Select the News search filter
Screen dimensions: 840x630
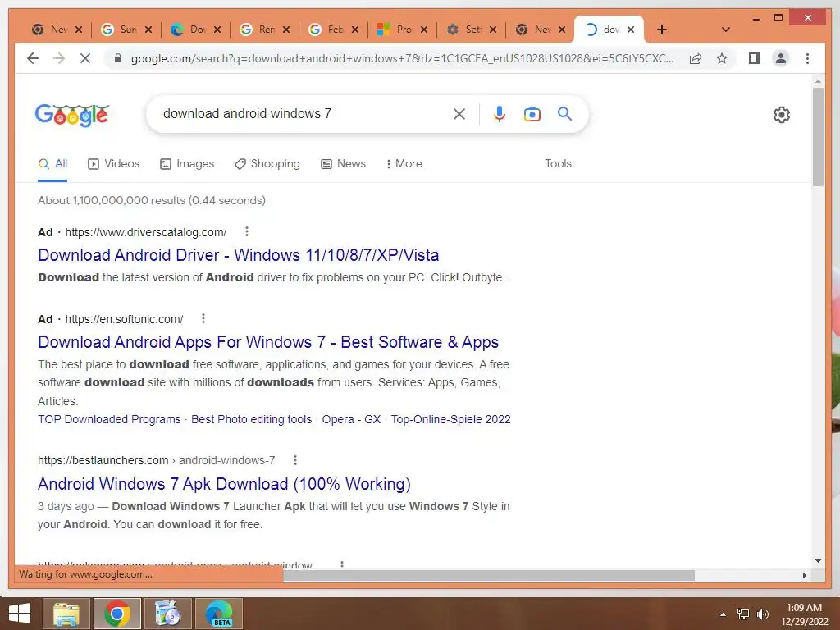344,164
